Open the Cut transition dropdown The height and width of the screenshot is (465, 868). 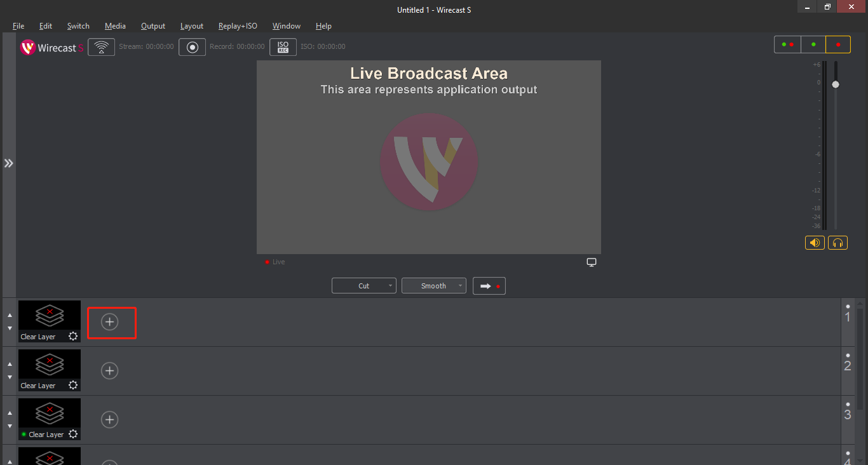364,286
